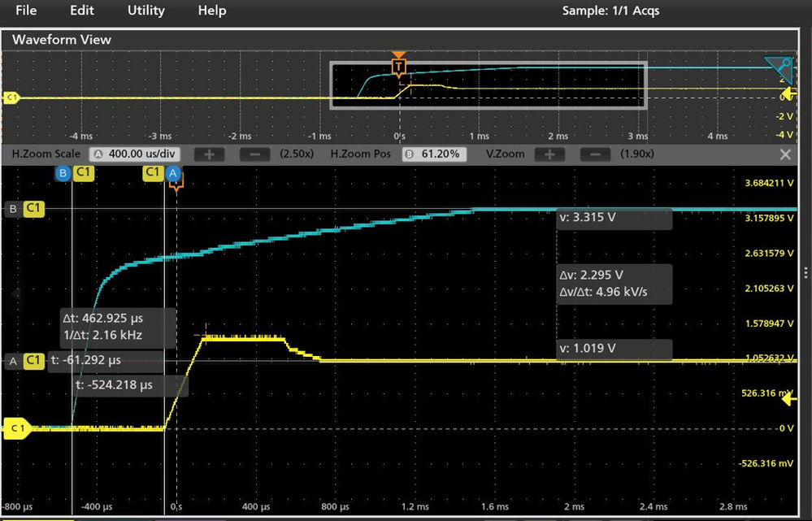Click the 1.578947 V scale label

coord(769,323)
